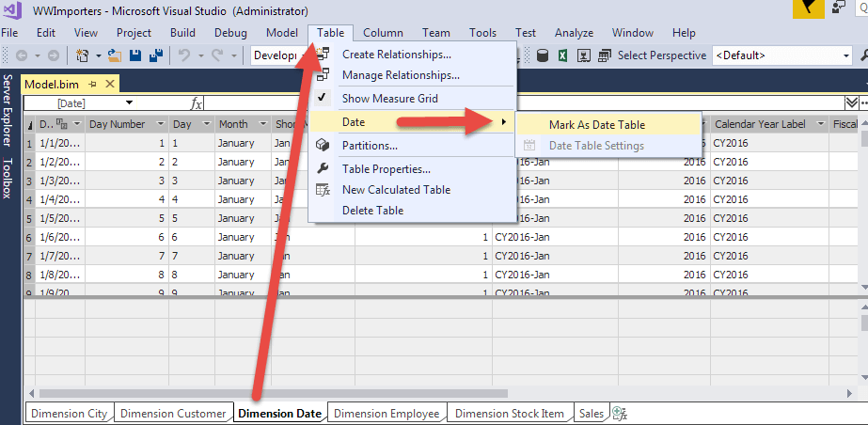Screen dimensions: 868x425
Task: Switch to Sales tab
Action: (x=592, y=414)
